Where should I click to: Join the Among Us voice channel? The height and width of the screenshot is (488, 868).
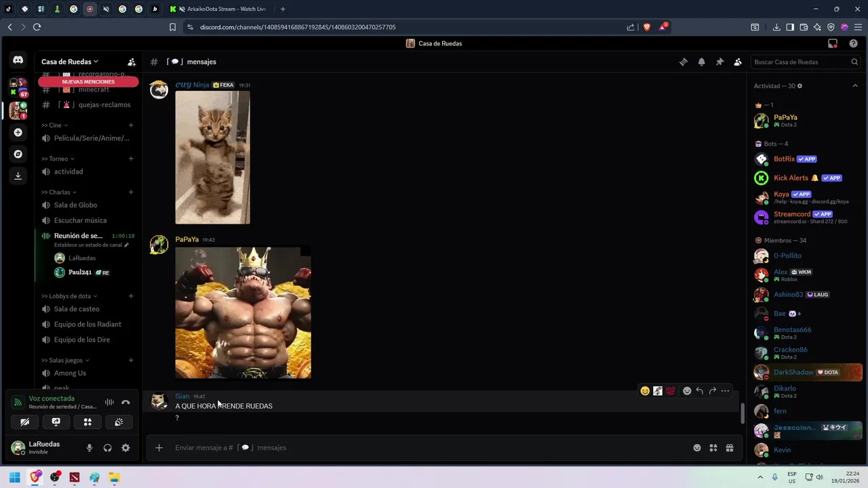click(x=88, y=373)
